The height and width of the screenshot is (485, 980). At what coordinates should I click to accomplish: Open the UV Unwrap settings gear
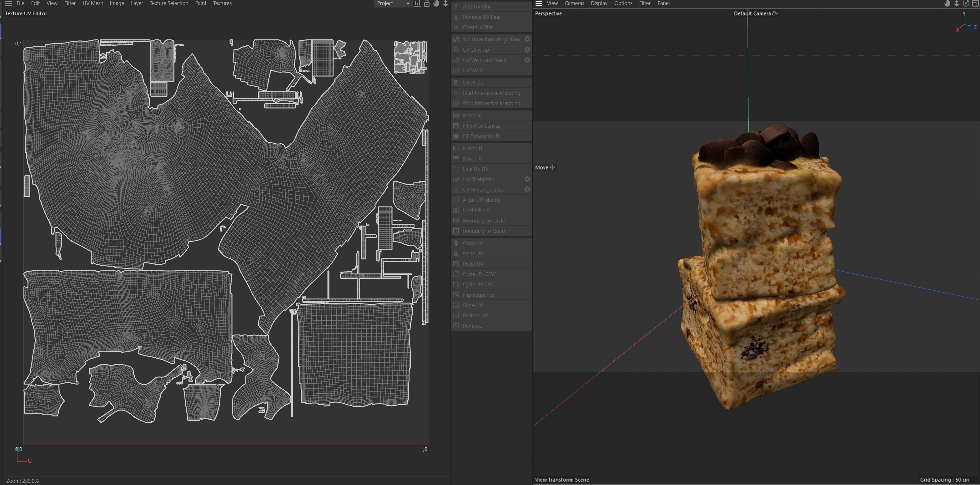pos(527,50)
